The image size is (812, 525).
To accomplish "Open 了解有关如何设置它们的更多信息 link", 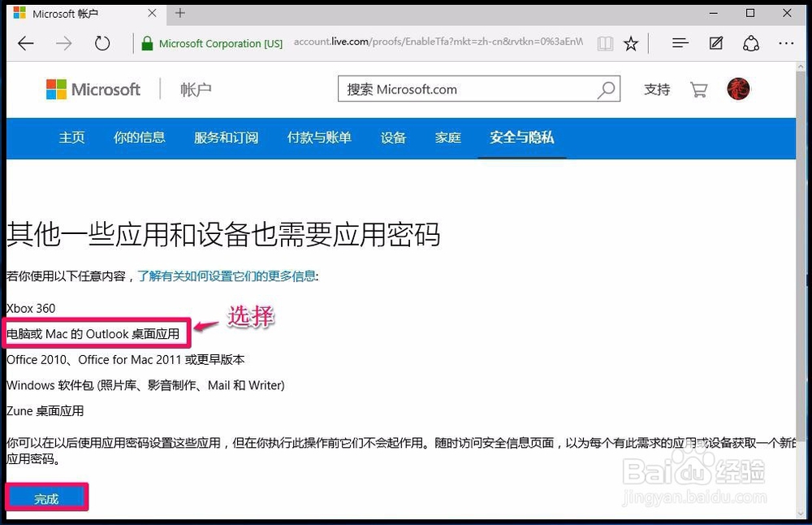I will [227, 276].
